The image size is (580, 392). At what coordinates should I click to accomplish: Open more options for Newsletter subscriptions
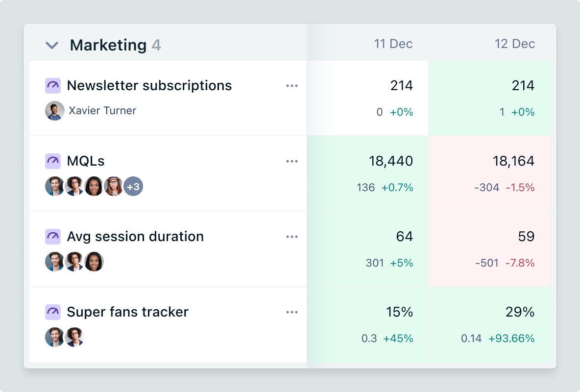point(292,86)
